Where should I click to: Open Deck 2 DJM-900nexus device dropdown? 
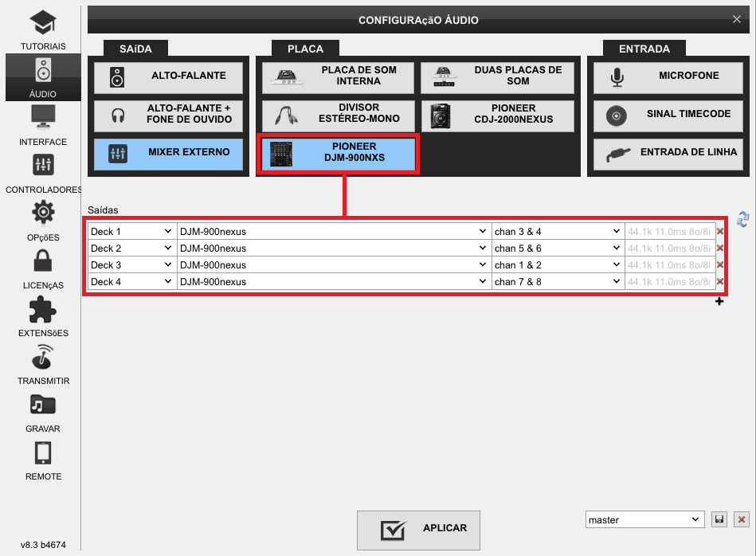click(334, 248)
